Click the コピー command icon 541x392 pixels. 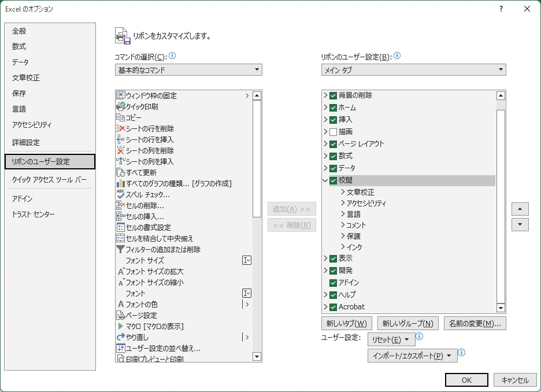(120, 117)
